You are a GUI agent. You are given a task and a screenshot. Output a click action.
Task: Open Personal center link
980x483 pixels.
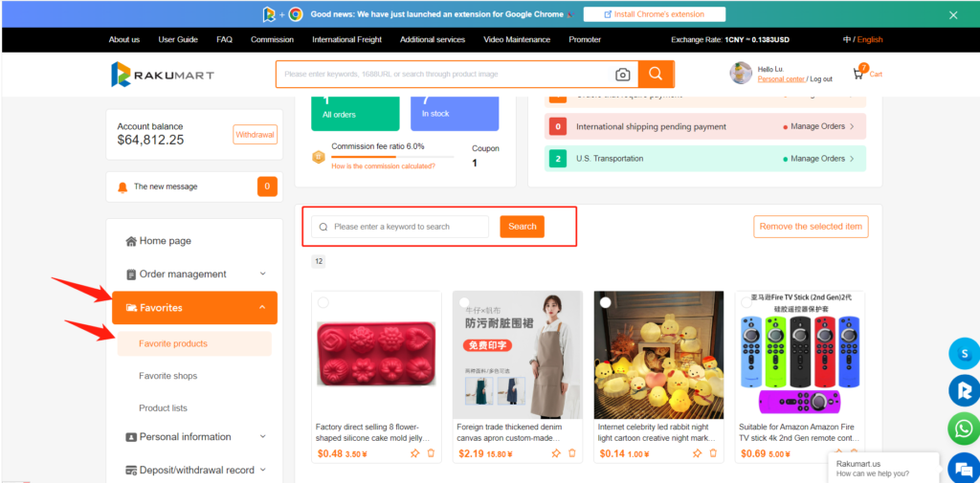(x=781, y=78)
